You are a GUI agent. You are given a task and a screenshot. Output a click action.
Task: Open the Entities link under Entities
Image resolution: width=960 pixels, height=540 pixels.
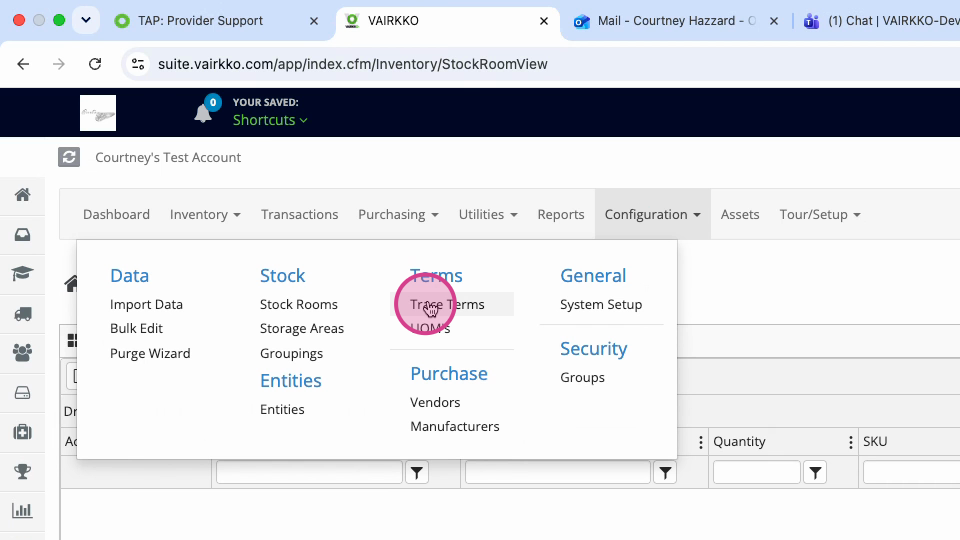[282, 409]
